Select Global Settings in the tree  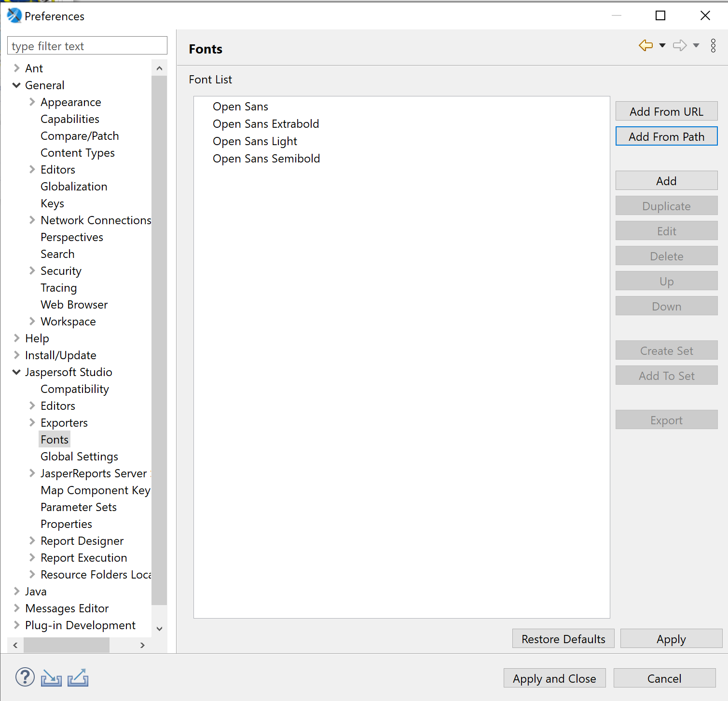click(x=79, y=457)
